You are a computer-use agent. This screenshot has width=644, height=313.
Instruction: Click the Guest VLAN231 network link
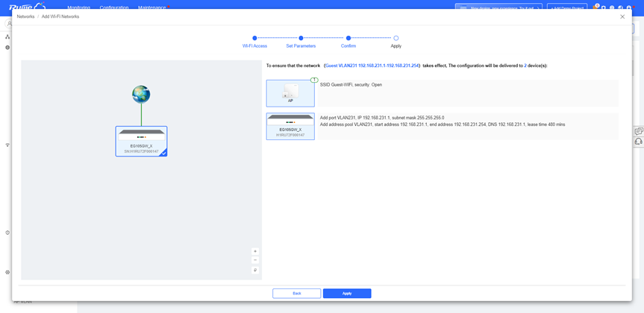click(372, 66)
